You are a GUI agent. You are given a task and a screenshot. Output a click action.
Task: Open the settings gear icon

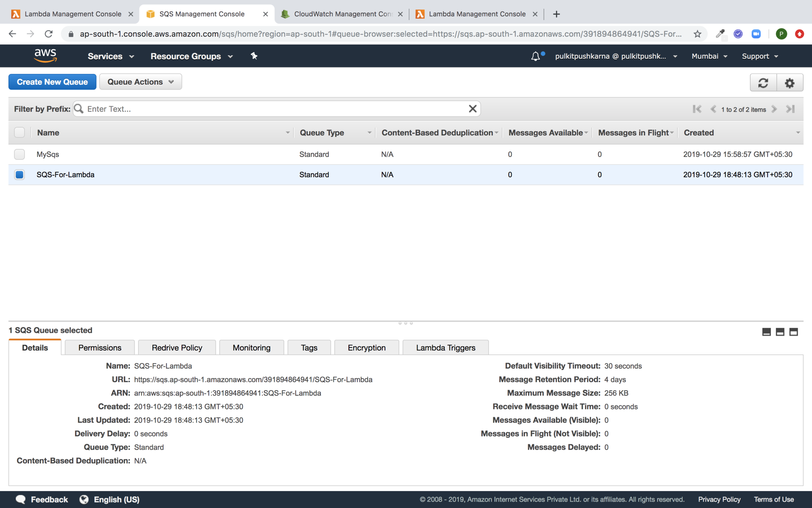tap(789, 83)
